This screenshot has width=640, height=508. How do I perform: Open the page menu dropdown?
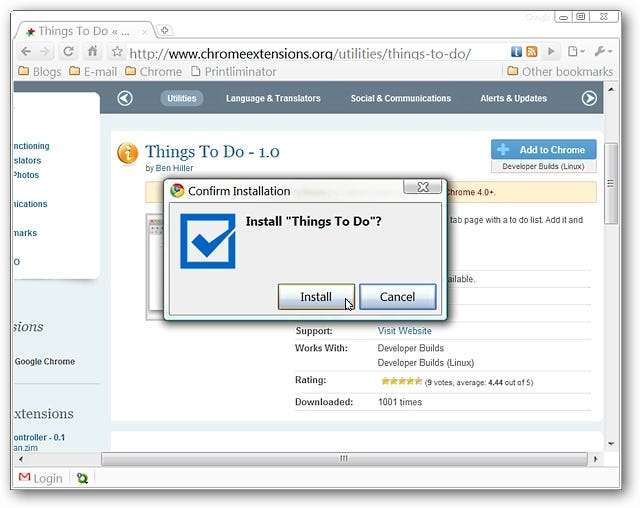tap(576, 51)
